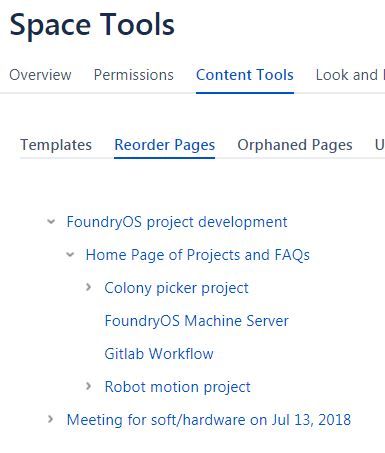Expand Meeting for soft/hardware on Jul 13 node
Screen dimensions: 385x453
[x=50, y=419]
